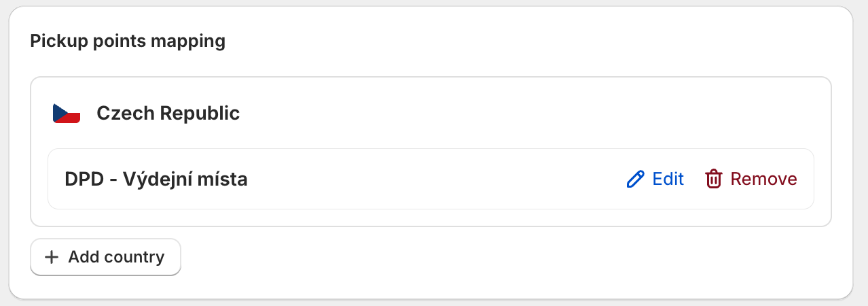Select the Pickup points mapping heading

(128, 41)
